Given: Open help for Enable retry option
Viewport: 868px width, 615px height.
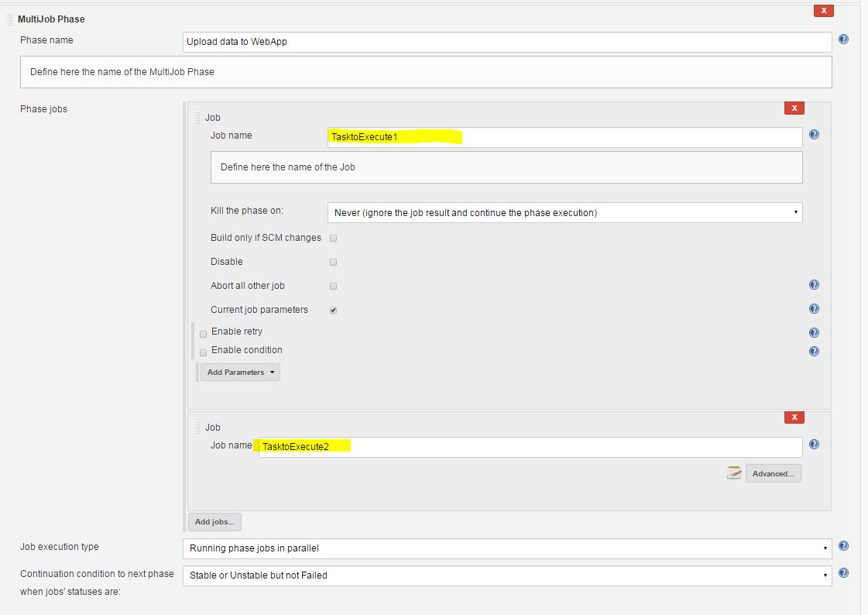Looking at the screenshot, I should tap(814, 332).
